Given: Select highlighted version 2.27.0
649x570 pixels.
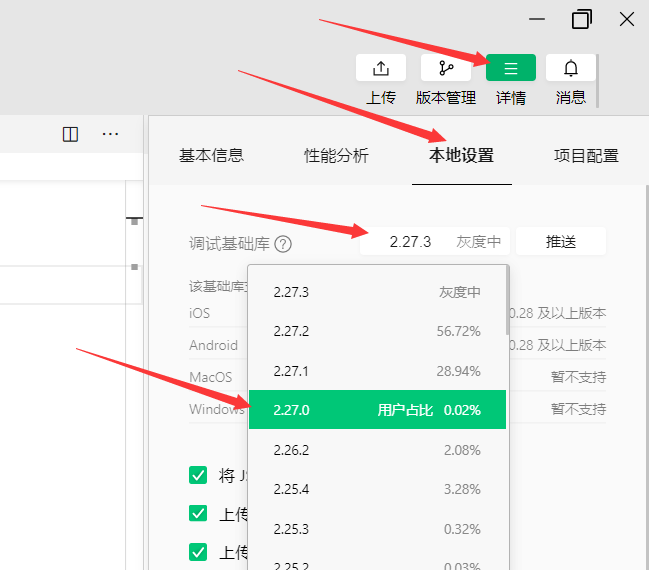Looking at the screenshot, I should tap(377, 410).
